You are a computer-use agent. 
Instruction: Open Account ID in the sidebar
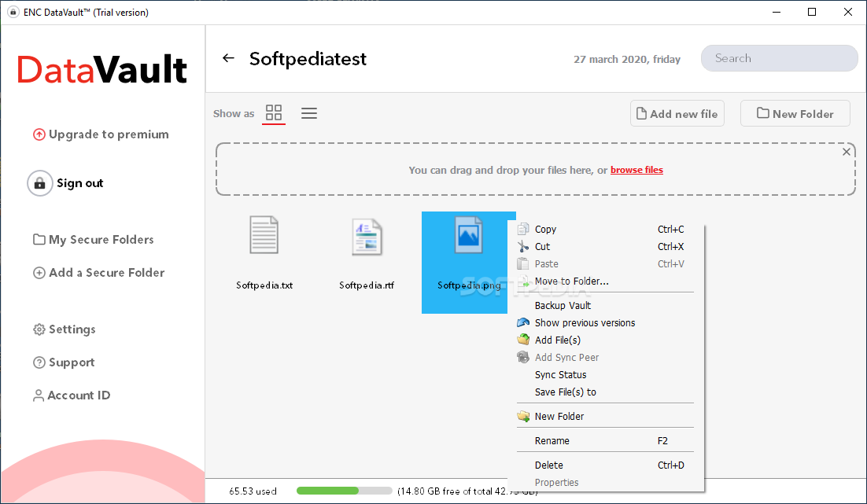pos(79,395)
